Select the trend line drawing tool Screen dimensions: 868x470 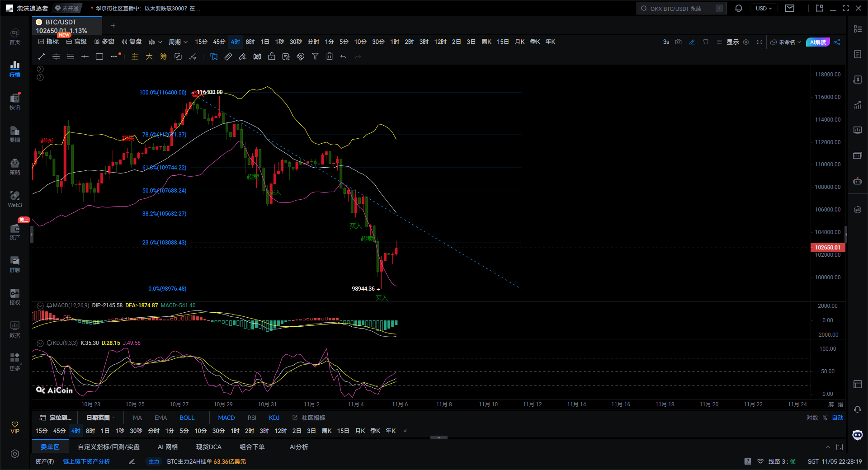click(x=42, y=56)
